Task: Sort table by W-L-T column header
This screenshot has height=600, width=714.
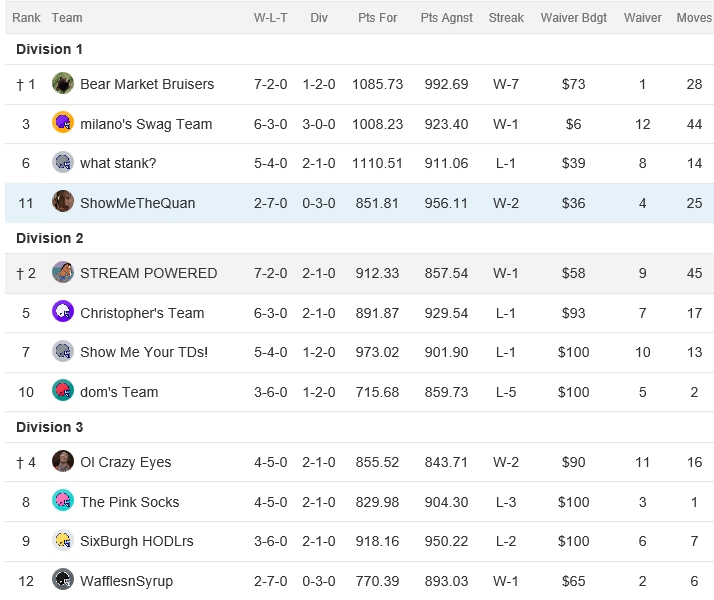Action: point(270,18)
